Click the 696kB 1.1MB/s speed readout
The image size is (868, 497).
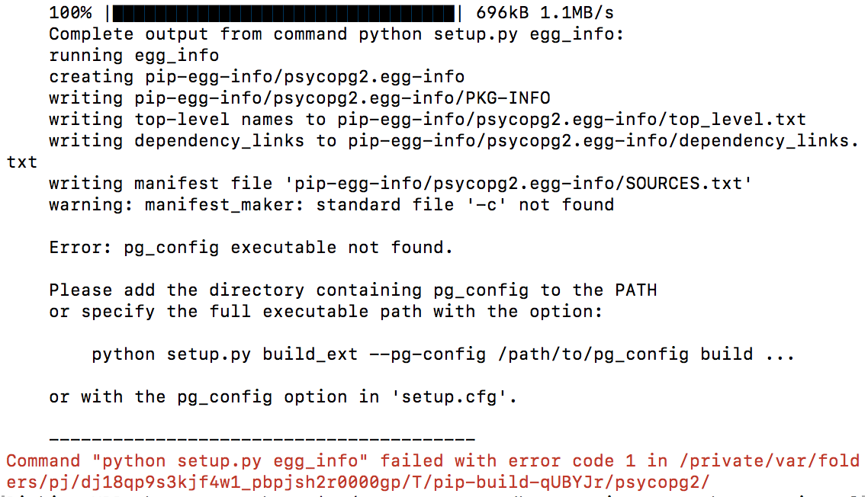(x=545, y=13)
